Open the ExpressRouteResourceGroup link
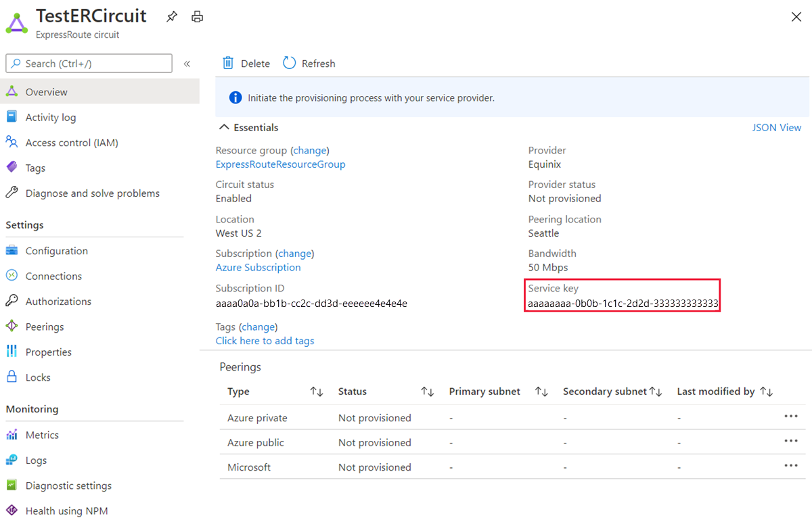The image size is (812, 522). (x=280, y=164)
